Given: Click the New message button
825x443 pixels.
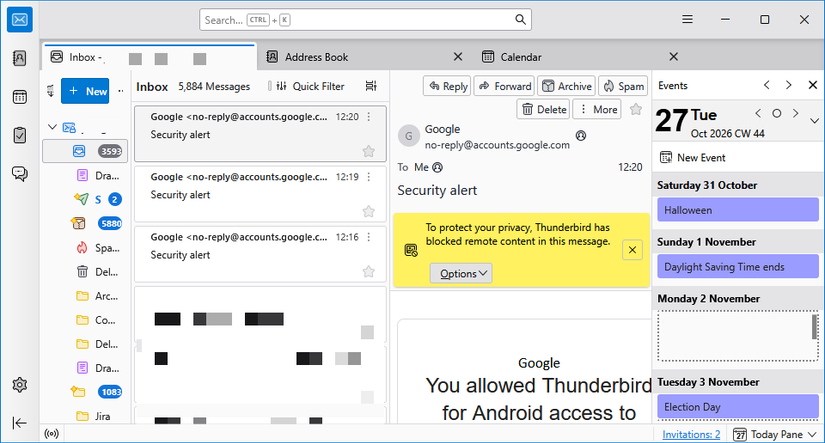Looking at the screenshot, I should [85, 91].
